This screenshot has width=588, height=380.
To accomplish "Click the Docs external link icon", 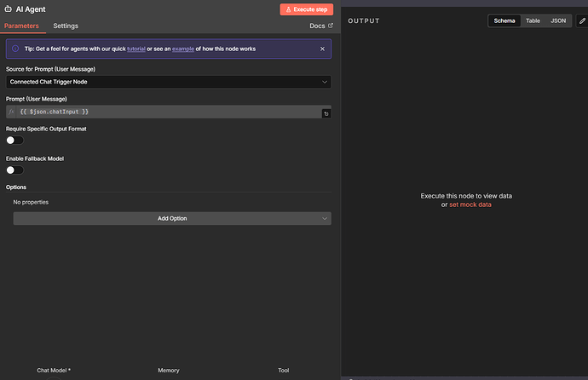I will click(x=331, y=26).
